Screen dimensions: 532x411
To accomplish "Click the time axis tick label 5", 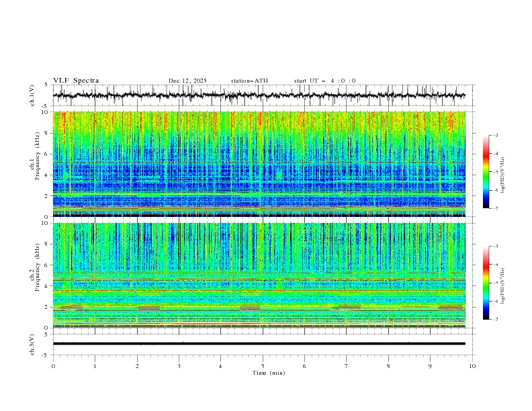I will (x=263, y=366).
